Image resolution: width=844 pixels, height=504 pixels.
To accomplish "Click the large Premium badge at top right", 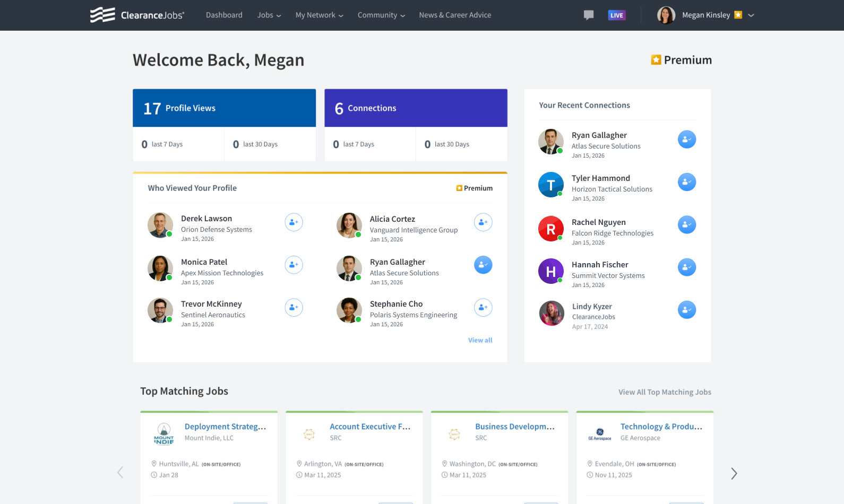I will [682, 60].
